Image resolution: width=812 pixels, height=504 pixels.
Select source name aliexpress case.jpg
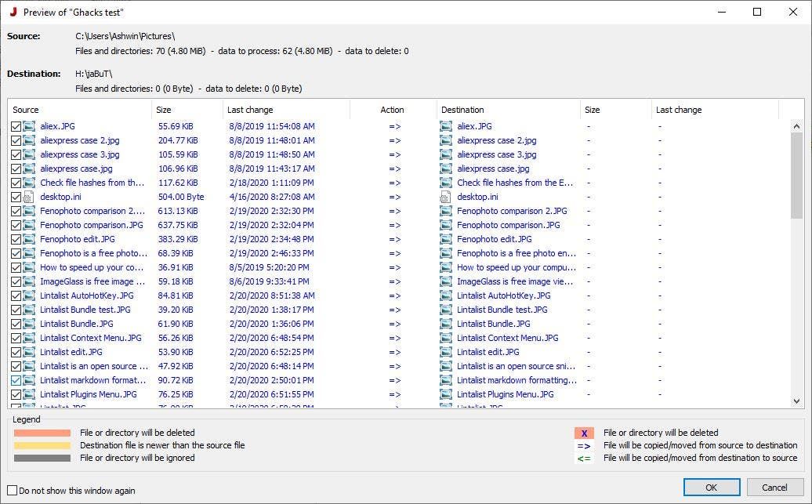pyautogui.click(x=76, y=169)
